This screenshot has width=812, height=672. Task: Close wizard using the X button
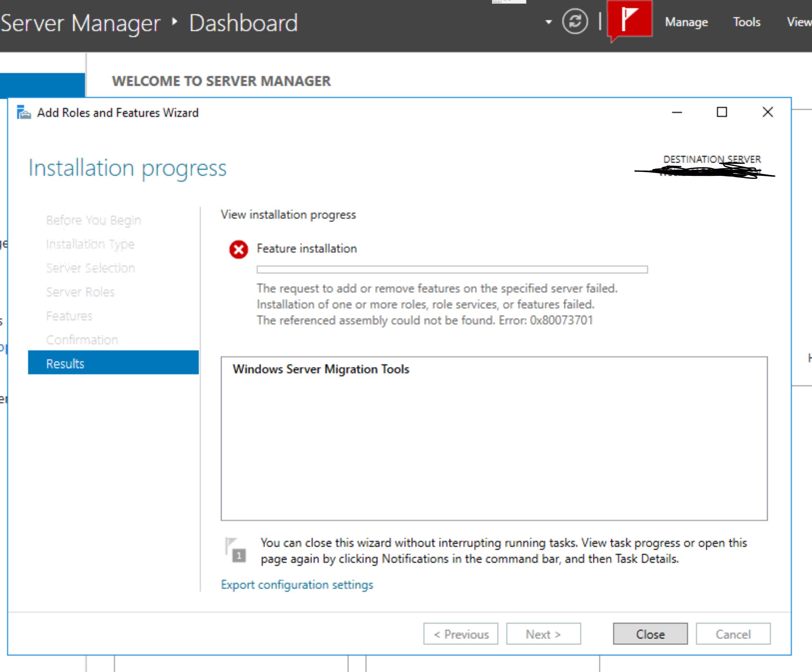tap(767, 112)
